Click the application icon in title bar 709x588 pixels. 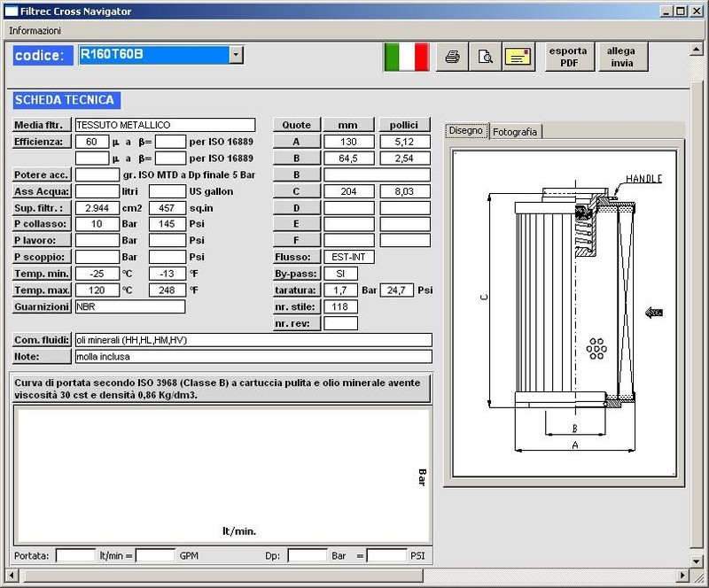coord(10,11)
